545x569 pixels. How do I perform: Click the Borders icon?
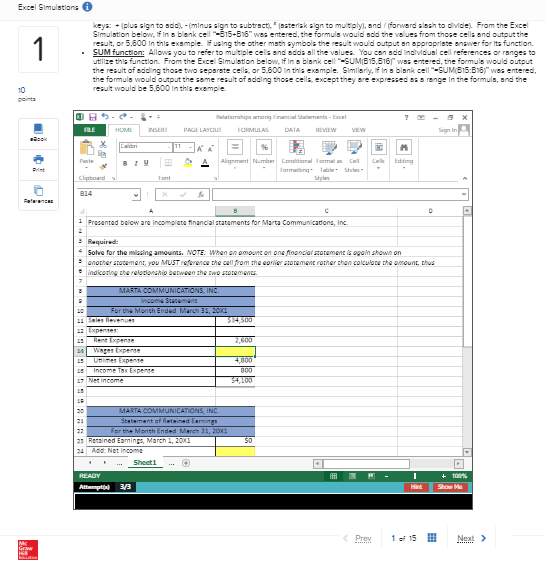(x=168, y=163)
